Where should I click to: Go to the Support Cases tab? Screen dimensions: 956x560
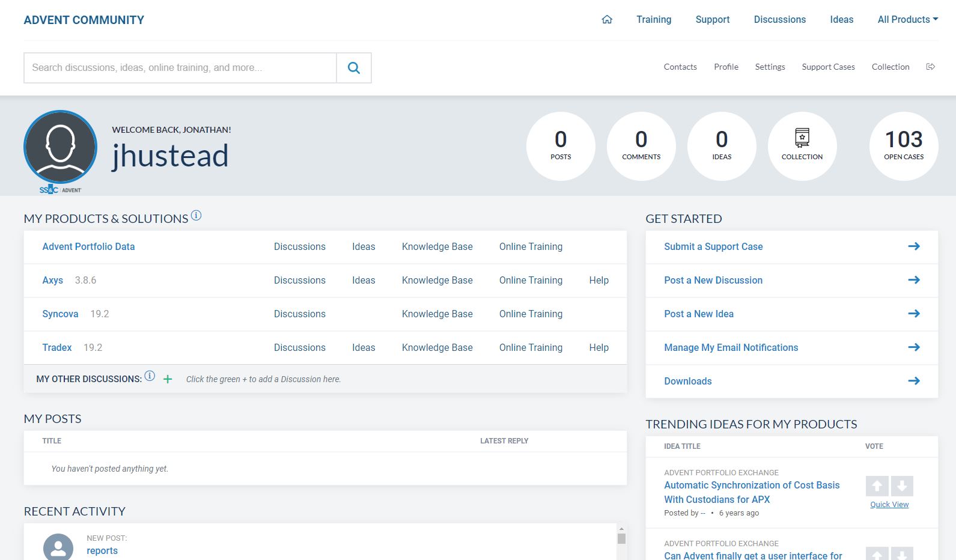[x=828, y=67]
